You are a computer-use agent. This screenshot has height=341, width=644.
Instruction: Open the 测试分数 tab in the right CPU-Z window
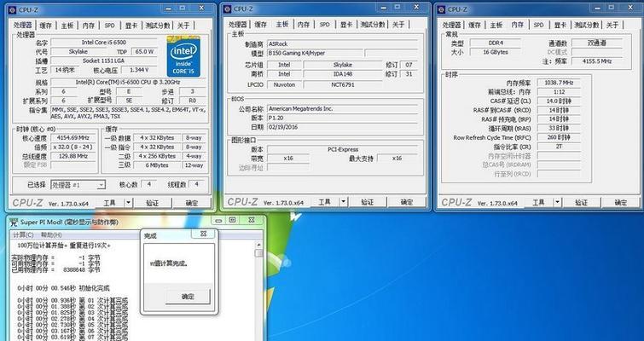[x=587, y=25]
